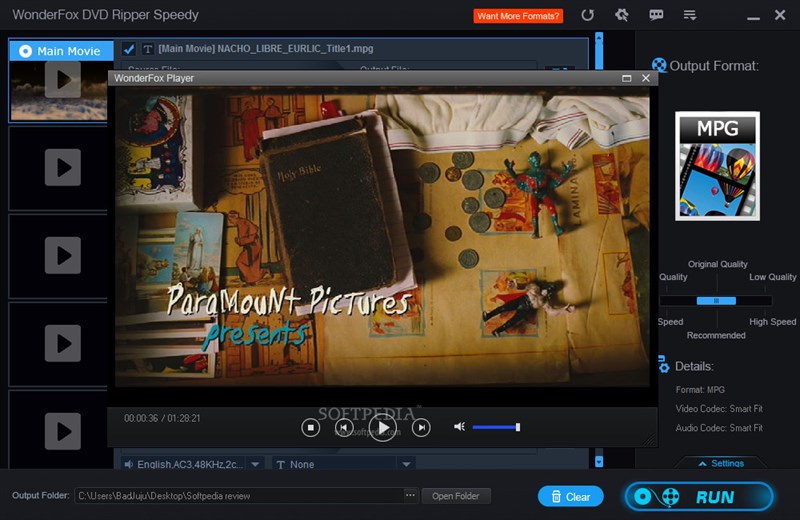Click the output folder path field
The width and height of the screenshot is (800, 520).
tap(239, 496)
